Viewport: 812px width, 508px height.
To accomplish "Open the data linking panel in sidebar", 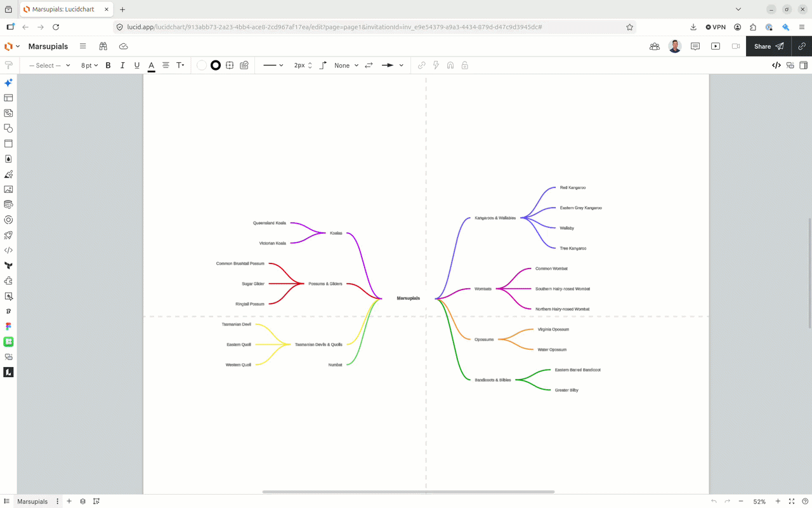I will [x=9, y=204].
